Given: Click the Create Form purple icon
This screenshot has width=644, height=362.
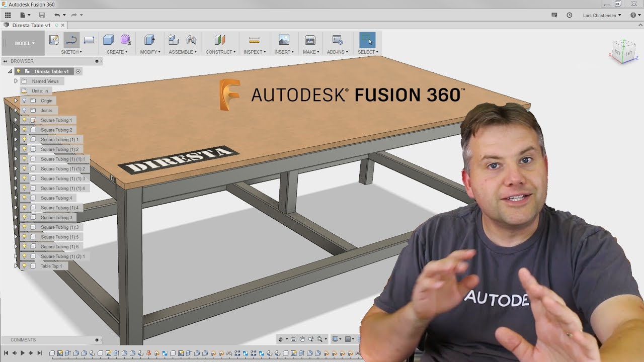Looking at the screenshot, I should 126,40.
